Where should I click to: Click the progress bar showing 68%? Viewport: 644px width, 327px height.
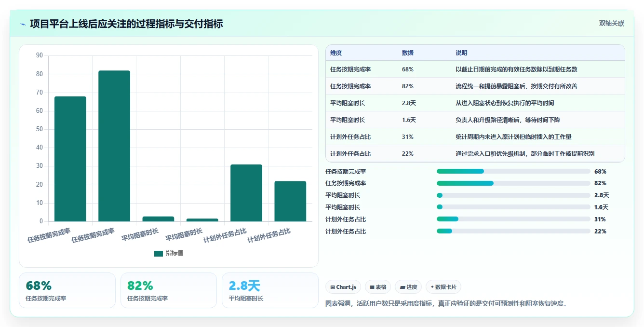[x=513, y=171]
